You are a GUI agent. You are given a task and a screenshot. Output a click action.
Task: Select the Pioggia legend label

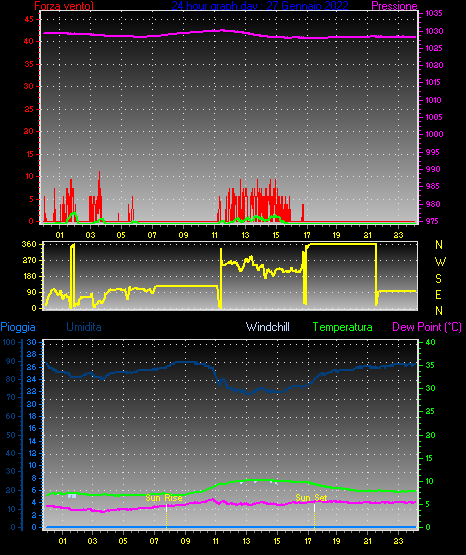point(18,327)
